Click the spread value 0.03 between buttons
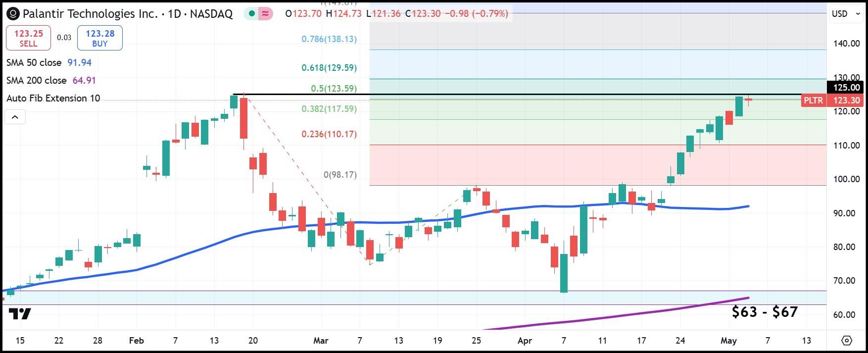Image resolution: width=868 pixels, height=353 pixels. [64, 38]
